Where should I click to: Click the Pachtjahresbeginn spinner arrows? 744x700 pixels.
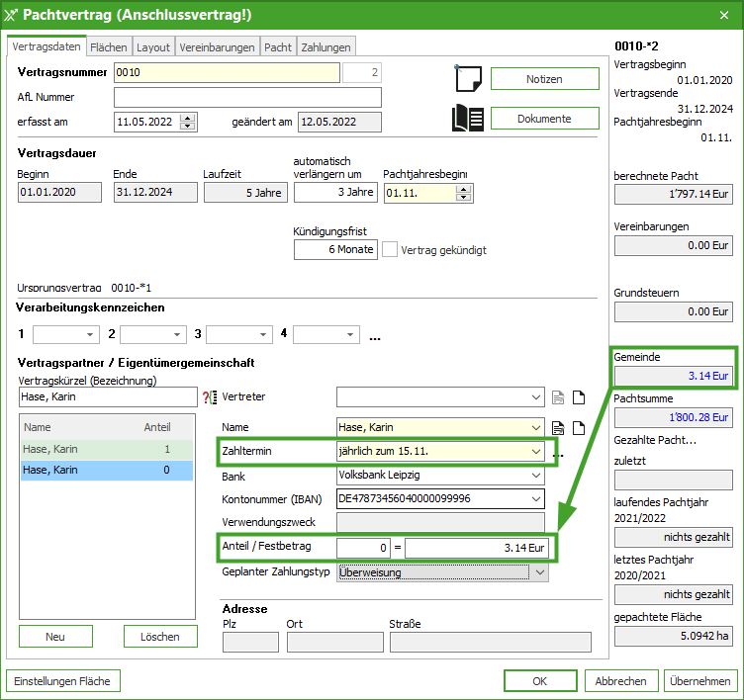click(x=461, y=194)
